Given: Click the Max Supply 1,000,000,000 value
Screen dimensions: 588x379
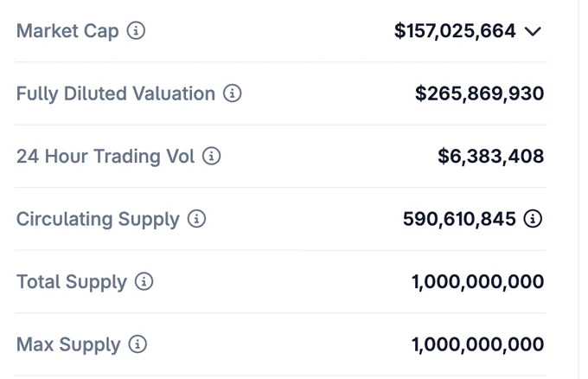Looking at the screenshot, I should 478,344.
